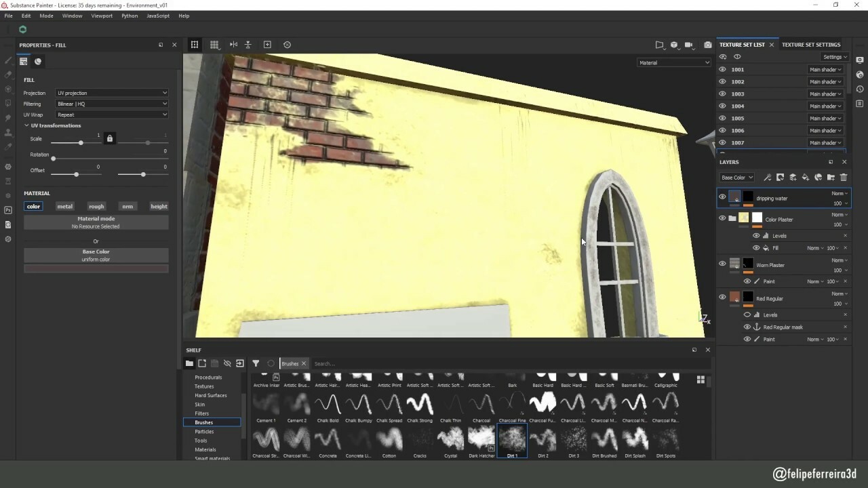868x488 pixels.
Task: Open viewport settings via the gear icon
Action: coord(287,44)
